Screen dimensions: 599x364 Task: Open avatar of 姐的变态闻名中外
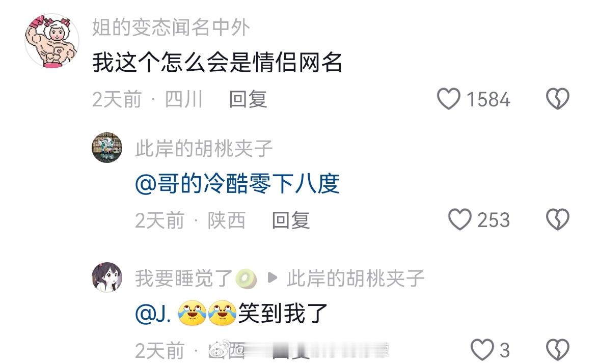(x=51, y=41)
